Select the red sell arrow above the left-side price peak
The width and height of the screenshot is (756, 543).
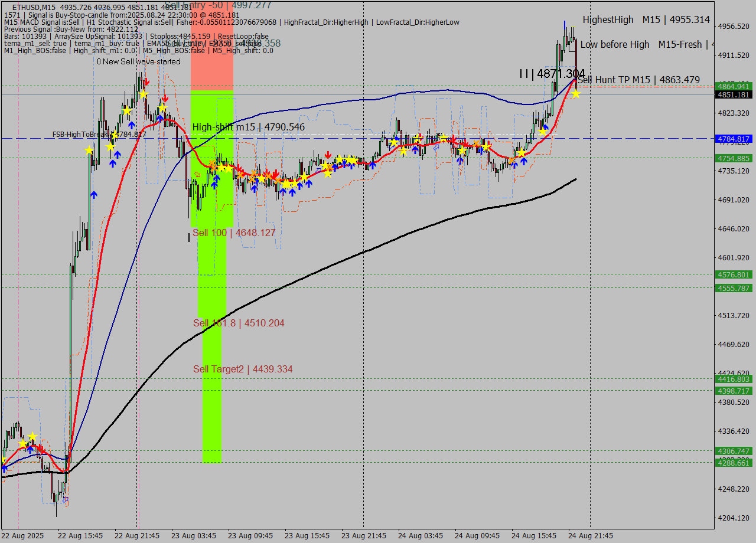tap(165, 99)
